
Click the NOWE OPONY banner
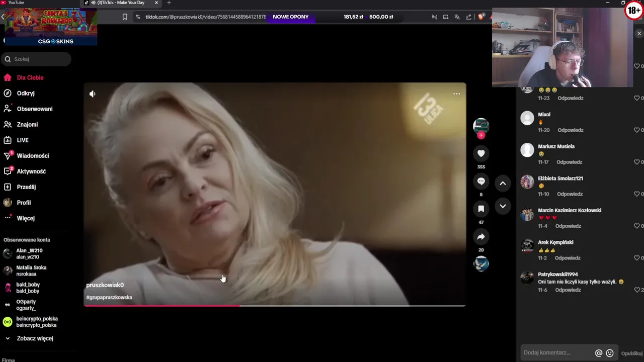click(x=290, y=17)
